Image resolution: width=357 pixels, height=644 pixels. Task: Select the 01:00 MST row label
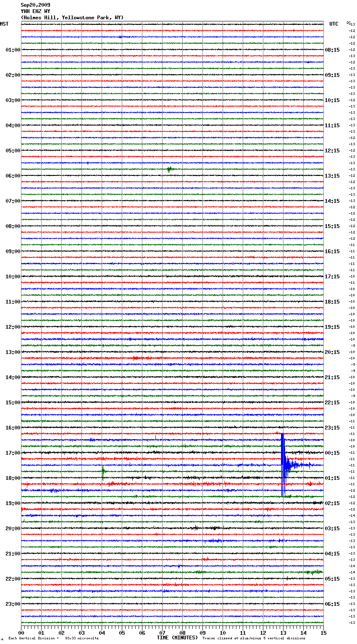click(13, 50)
